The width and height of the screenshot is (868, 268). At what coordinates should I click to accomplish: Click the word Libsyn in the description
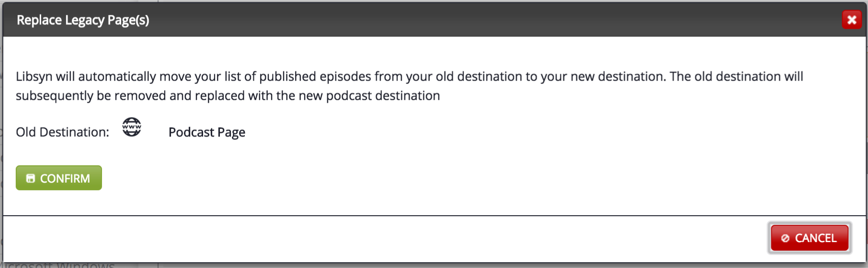(34, 77)
